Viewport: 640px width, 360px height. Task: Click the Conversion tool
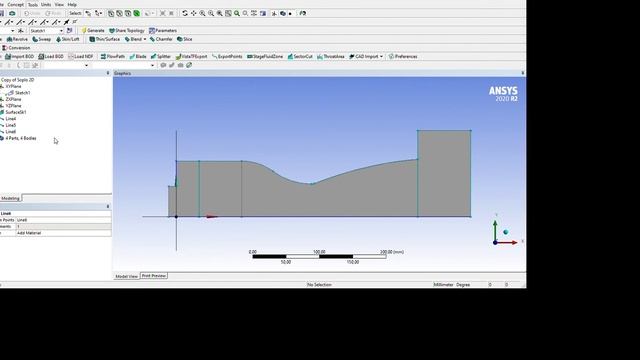coord(16,48)
